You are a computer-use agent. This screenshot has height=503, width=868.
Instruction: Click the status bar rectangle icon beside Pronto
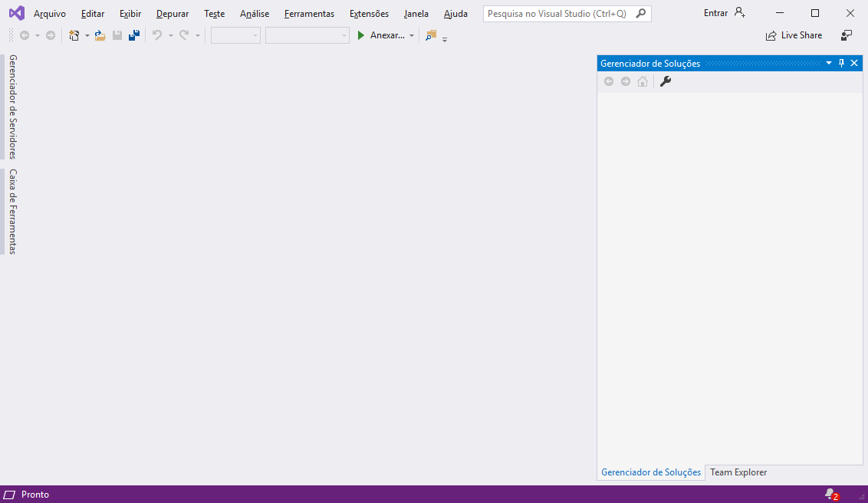[x=9, y=495]
